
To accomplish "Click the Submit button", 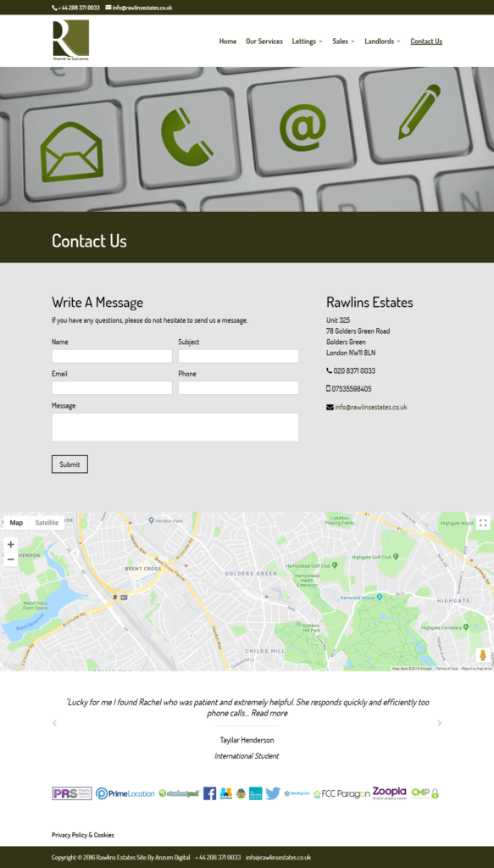I will coord(69,465).
